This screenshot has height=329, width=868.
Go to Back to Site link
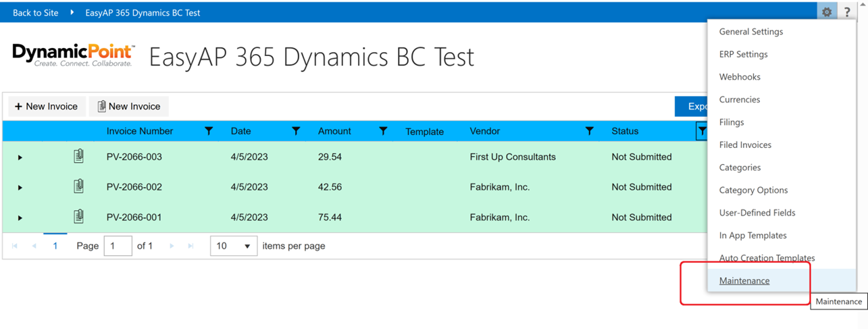[x=35, y=12]
